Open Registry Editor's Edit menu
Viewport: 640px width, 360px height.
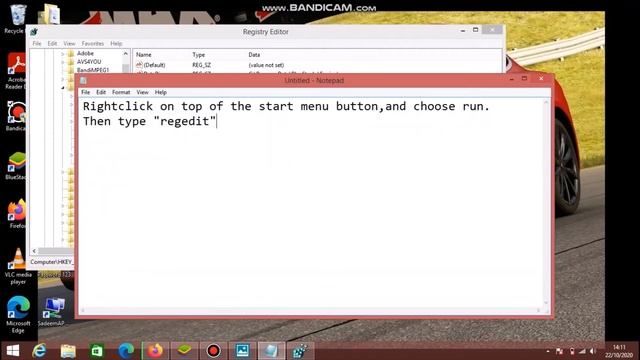[52, 43]
